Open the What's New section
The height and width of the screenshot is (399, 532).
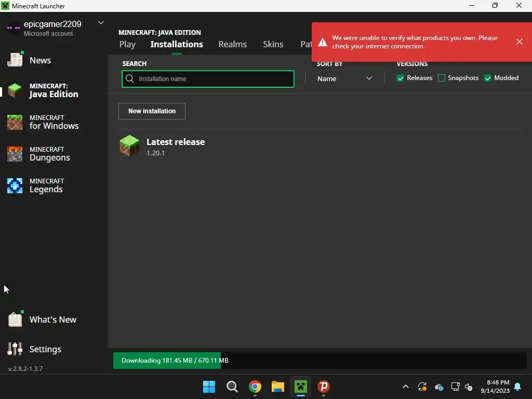tap(43, 320)
